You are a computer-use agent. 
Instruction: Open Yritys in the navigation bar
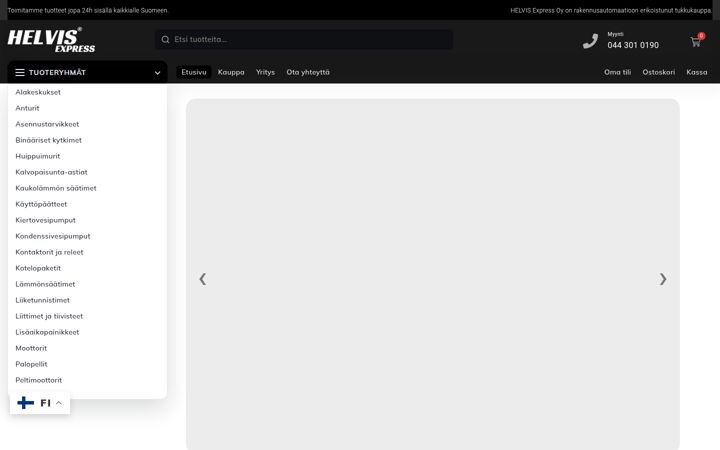(265, 72)
